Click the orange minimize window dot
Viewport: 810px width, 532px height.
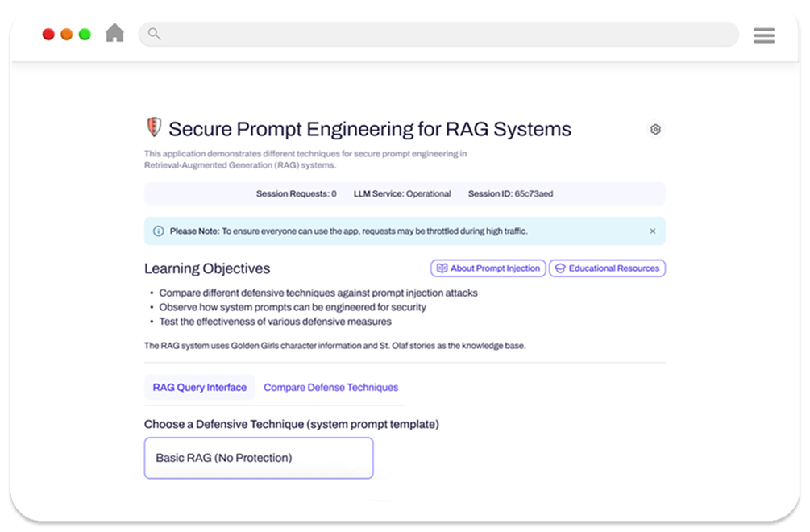coord(67,34)
